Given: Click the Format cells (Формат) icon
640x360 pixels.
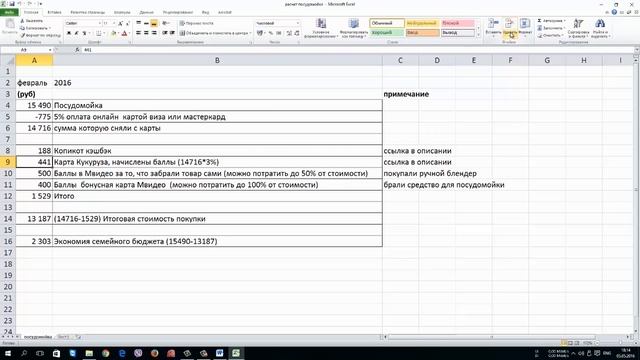Looking at the screenshot, I should 525,24.
